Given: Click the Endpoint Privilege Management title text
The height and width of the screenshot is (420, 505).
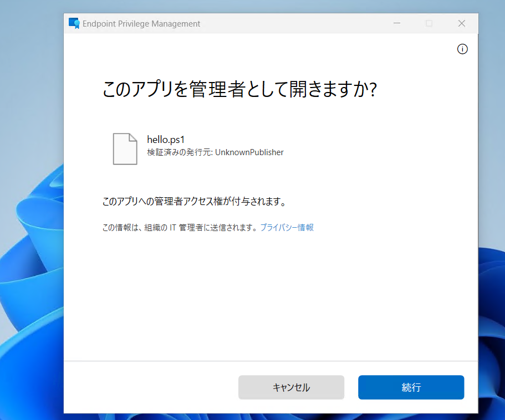Looking at the screenshot, I should (x=141, y=23).
